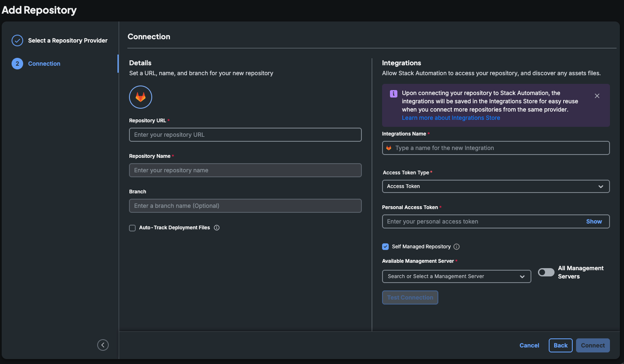Go to Select a Repository Provider step

coord(68,40)
